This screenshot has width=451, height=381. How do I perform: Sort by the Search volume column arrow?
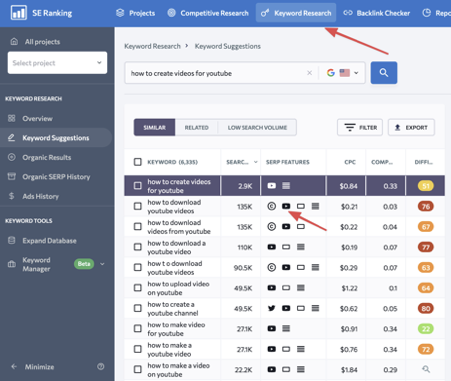click(256, 162)
